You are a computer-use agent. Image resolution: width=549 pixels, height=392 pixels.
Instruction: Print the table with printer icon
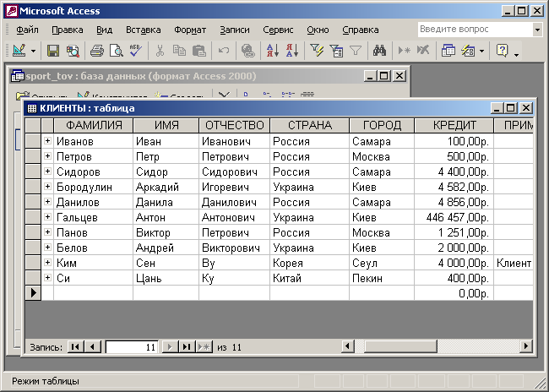(97, 51)
